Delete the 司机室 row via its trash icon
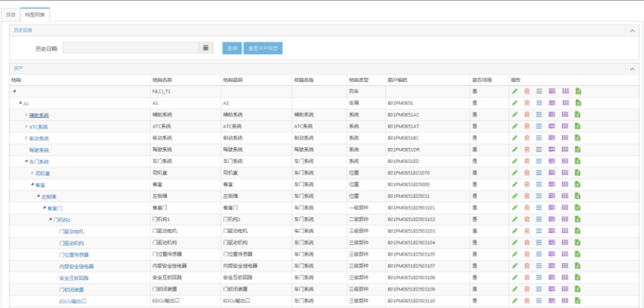Screen dimensions: 644x308 tap(527, 173)
